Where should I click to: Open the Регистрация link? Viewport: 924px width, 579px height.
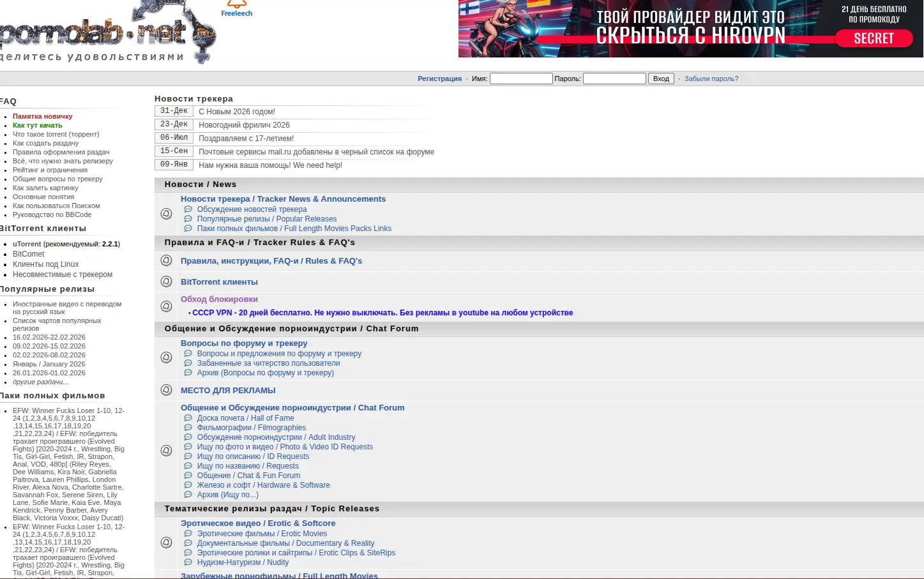tap(439, 79)
